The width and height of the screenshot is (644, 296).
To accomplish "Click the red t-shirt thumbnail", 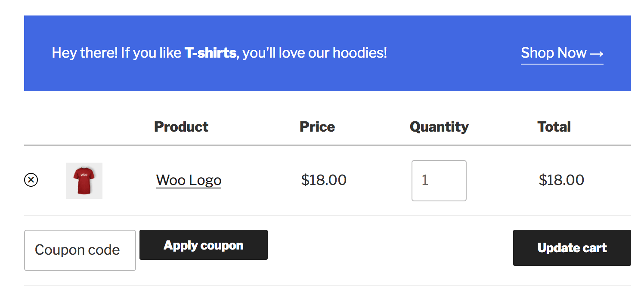I will [x=84, y=180].
